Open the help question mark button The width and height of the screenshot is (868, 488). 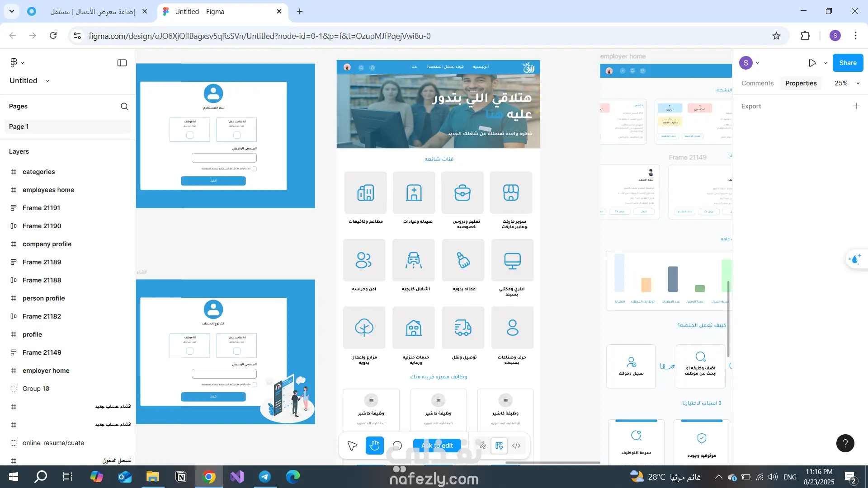[845, 443]
